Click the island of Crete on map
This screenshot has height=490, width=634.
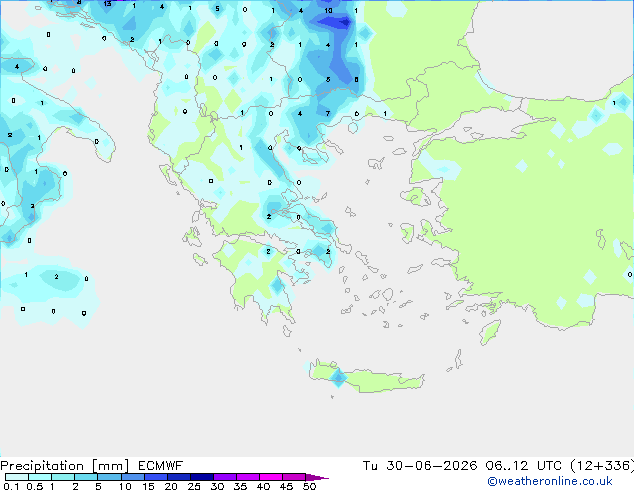pos(366,378)
